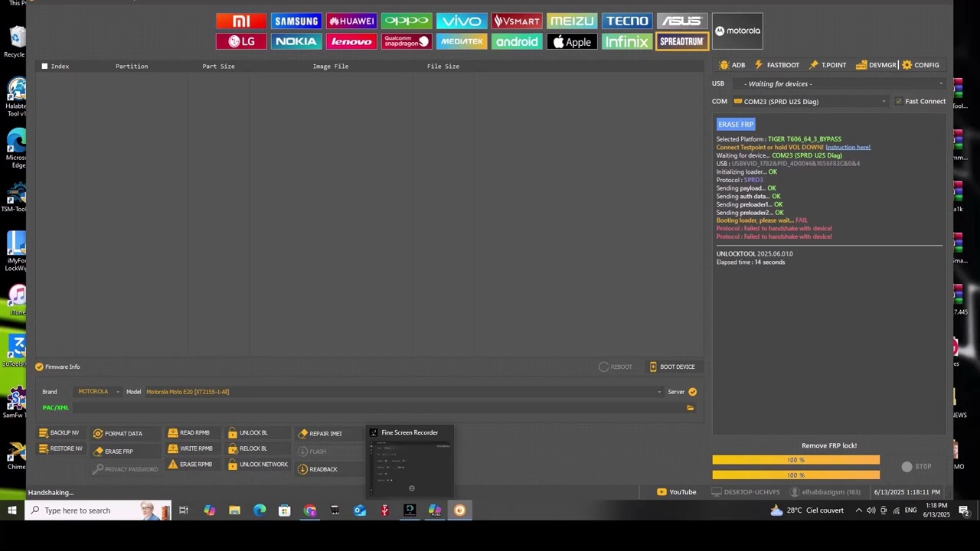Select the LG brand logo
The height and width of the screenshot is (551, 980).
[x=241, y=41]
